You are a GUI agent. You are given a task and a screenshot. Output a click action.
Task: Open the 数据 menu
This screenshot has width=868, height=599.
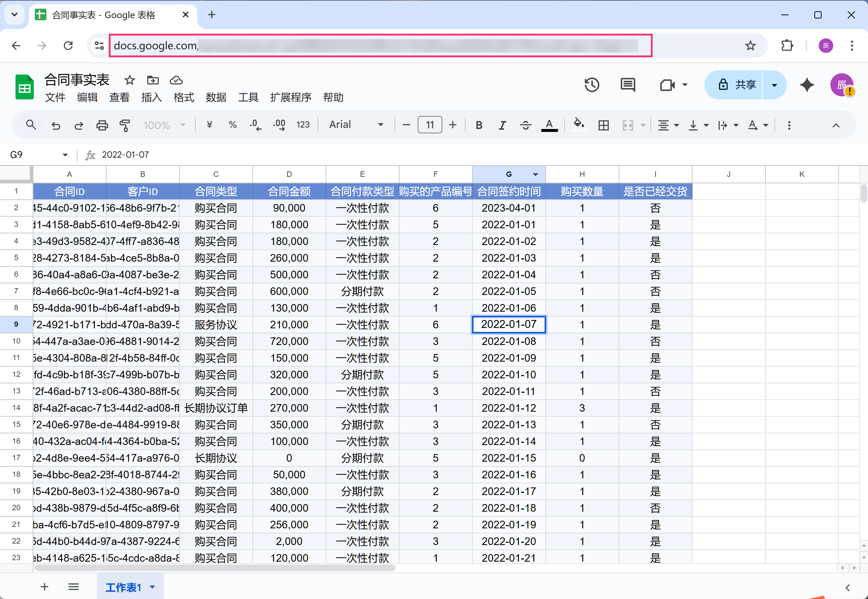pos(216,97)
